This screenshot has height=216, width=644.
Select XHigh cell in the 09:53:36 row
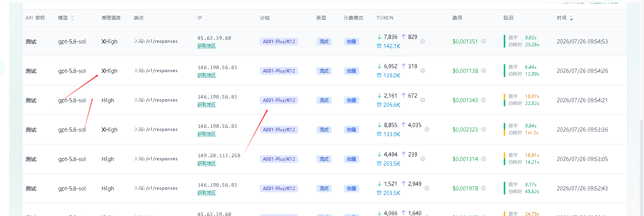(109, 130)
